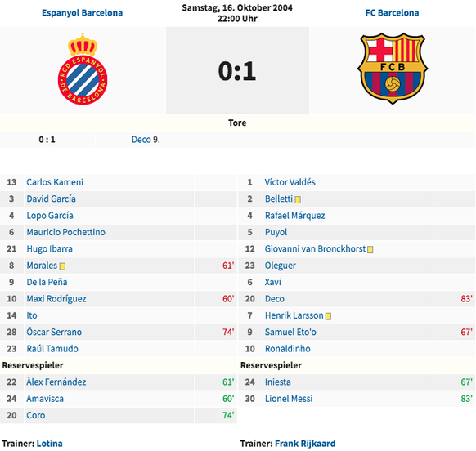Open Carlos Kameni player page
Screen dimensions: 476x451
pos(55,182)
